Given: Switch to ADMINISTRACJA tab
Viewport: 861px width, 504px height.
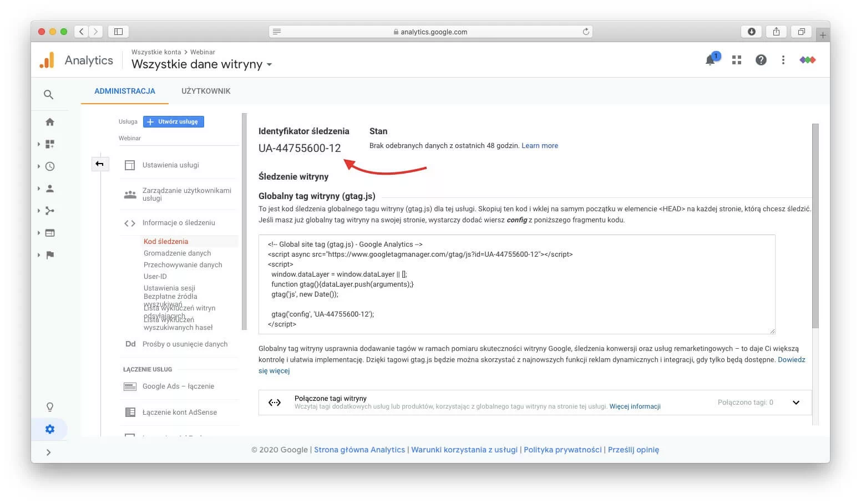Looking at the screenshot, I should pos(125,91).
